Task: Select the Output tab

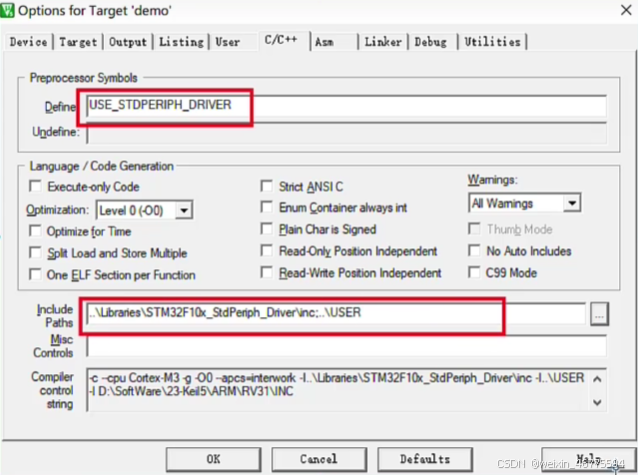Action: 128,42
